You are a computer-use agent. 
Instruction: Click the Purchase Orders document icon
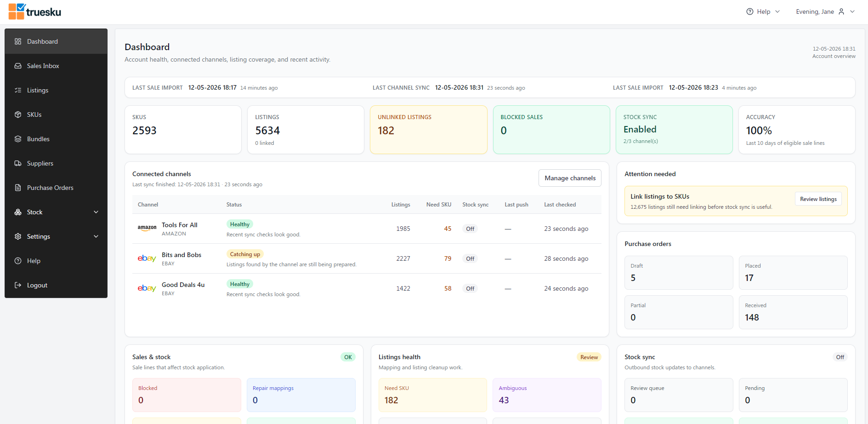[18, 188]
